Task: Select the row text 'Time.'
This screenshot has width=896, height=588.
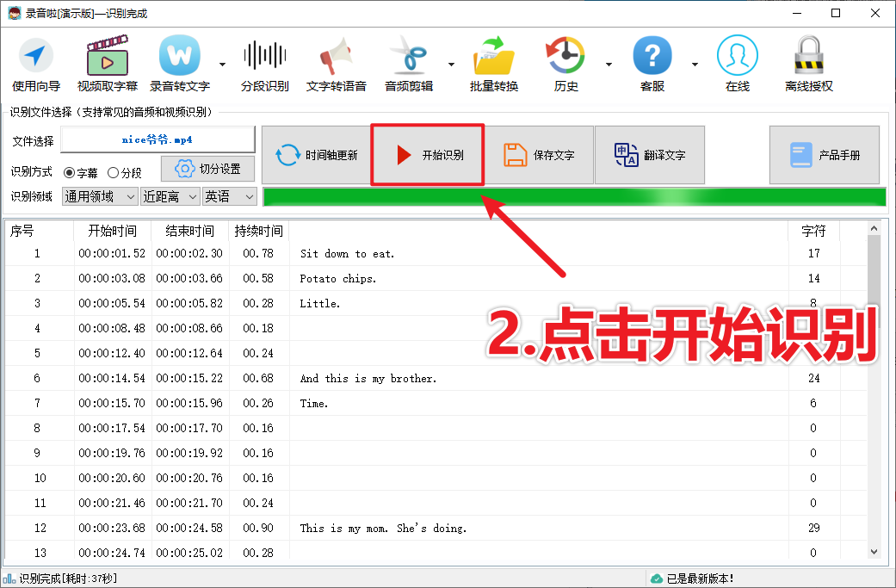Action: pyautogui.click(x=313, y=404)
